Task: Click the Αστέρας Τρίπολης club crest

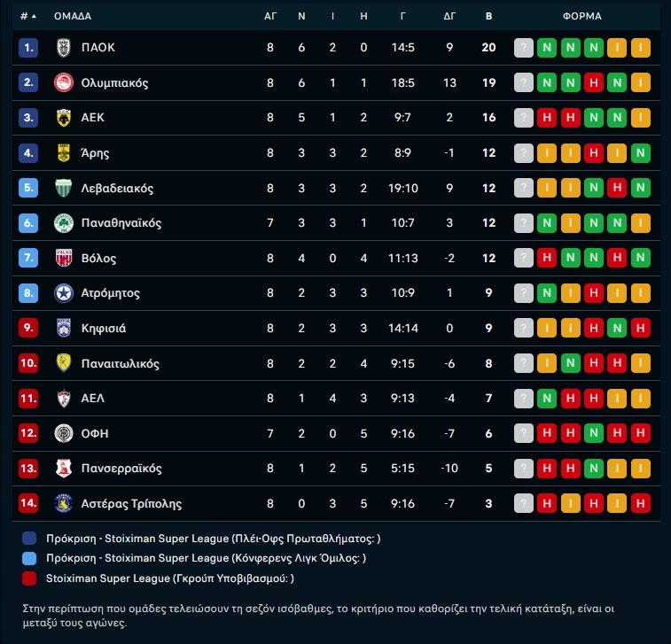Action: click(63, 503)
